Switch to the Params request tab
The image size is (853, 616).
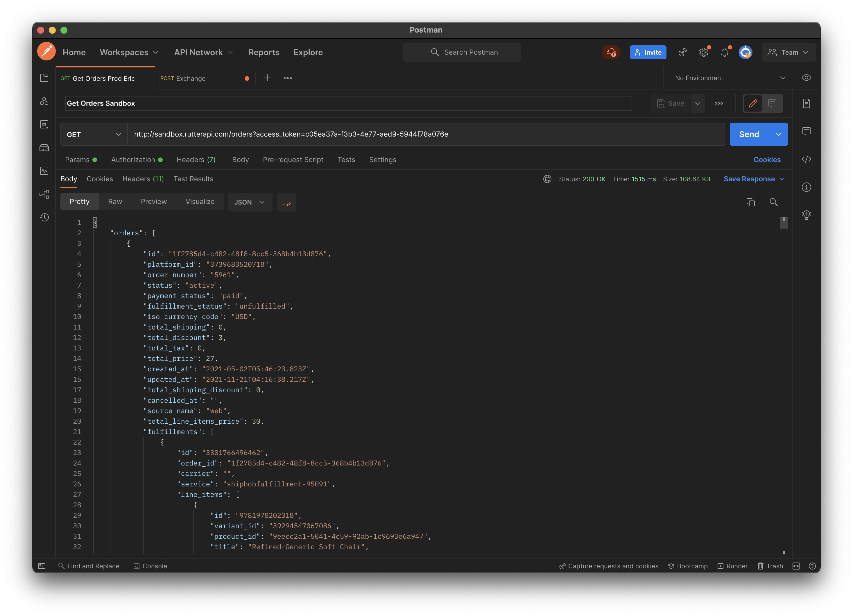pyautogui.click(x=81, y=160)
